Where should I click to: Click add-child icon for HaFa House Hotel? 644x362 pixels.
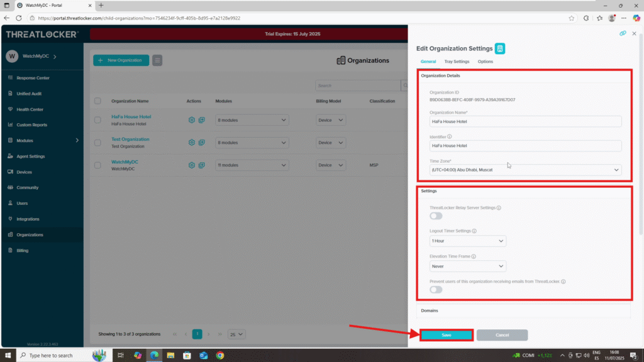(x=202, y=120)
